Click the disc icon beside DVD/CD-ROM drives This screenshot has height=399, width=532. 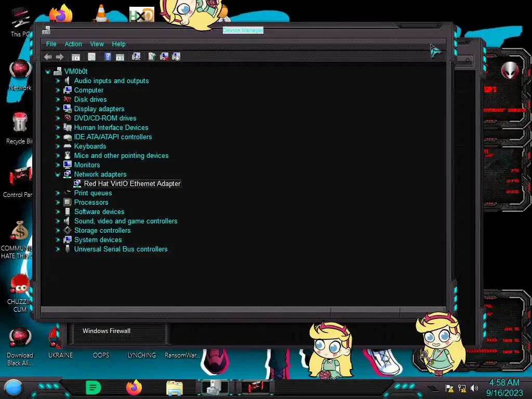click(x=68, y=118)
